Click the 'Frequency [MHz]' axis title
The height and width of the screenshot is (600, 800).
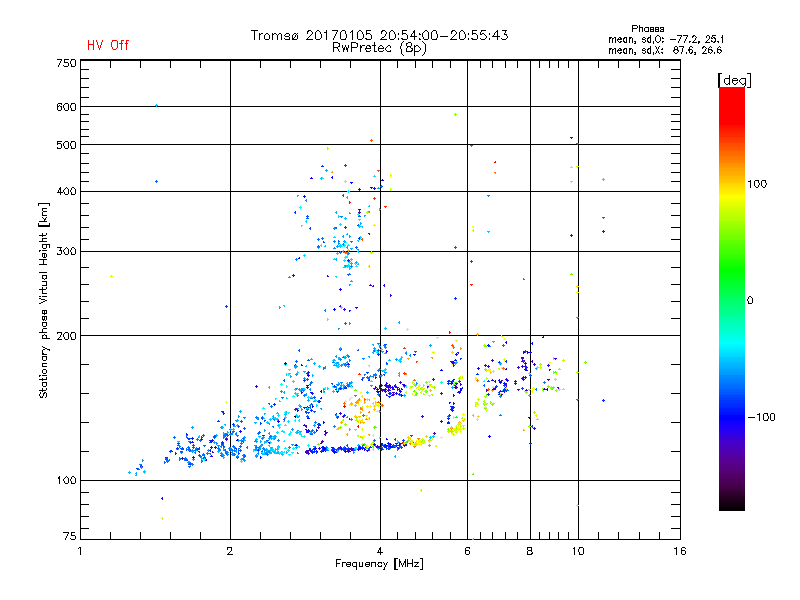(379, 564)
